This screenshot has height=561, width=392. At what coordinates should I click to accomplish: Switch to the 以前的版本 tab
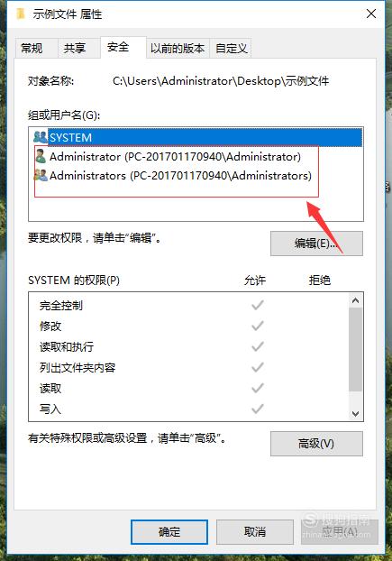pyautogui.click(x=178, y=48)
